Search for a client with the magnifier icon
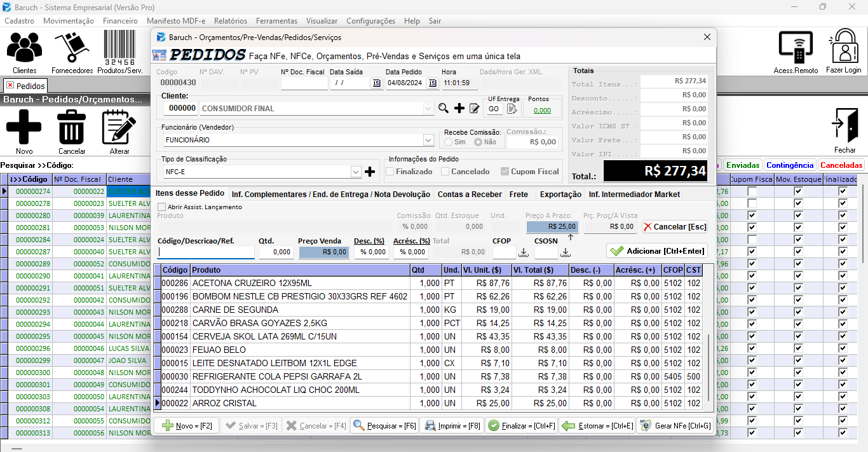Image resolution: width=868 pixels, height=452 pixels. coord(444,108)
